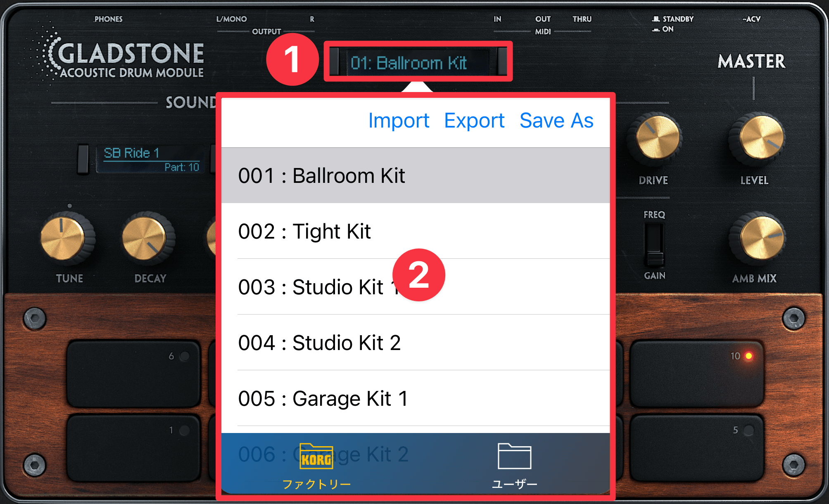This screenshot has height=504, width=829.
Task: Tap drum pad number 10
Action: (x=696, y=374)
